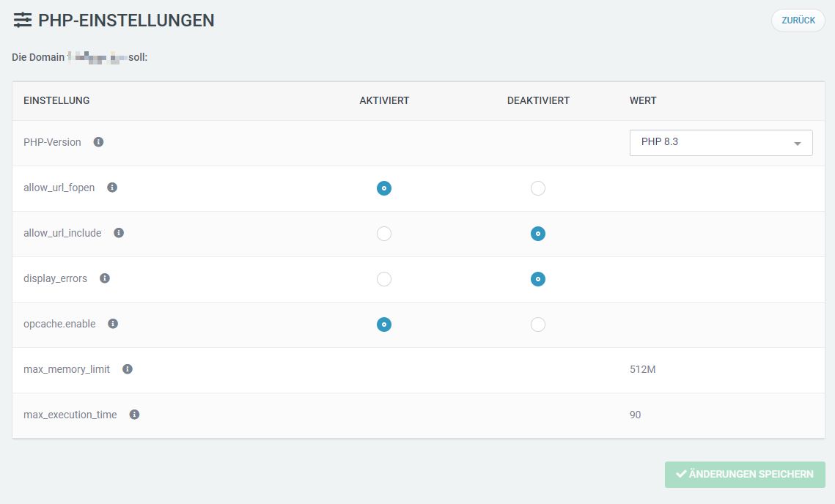
Task: Enable allow_url_include via AKTIVIERT radio
Action: pos(383,233)
